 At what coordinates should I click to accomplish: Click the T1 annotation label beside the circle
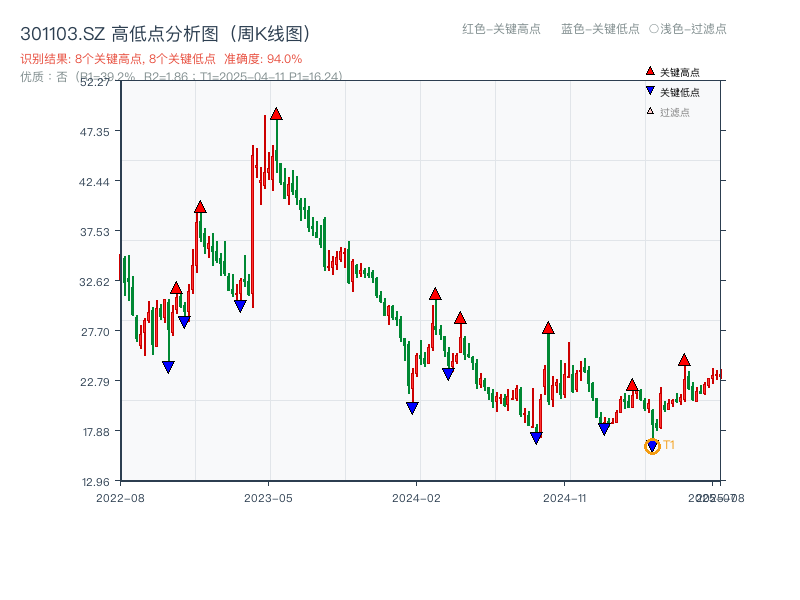tap(668, 444)
